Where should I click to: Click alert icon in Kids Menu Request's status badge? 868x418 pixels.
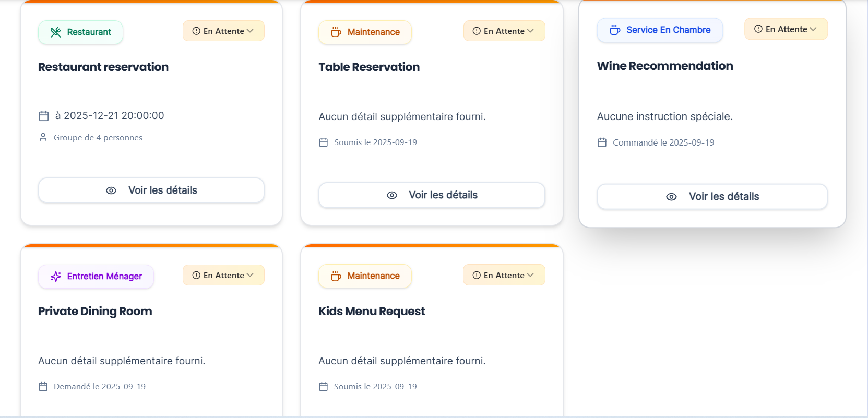(477, 276)
